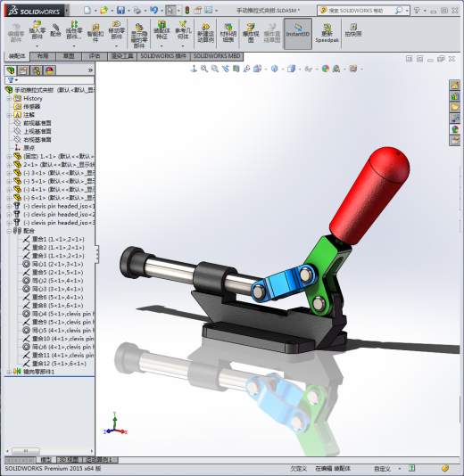
Task: Click the help question mark icon
Action: [x=417, y=11]
